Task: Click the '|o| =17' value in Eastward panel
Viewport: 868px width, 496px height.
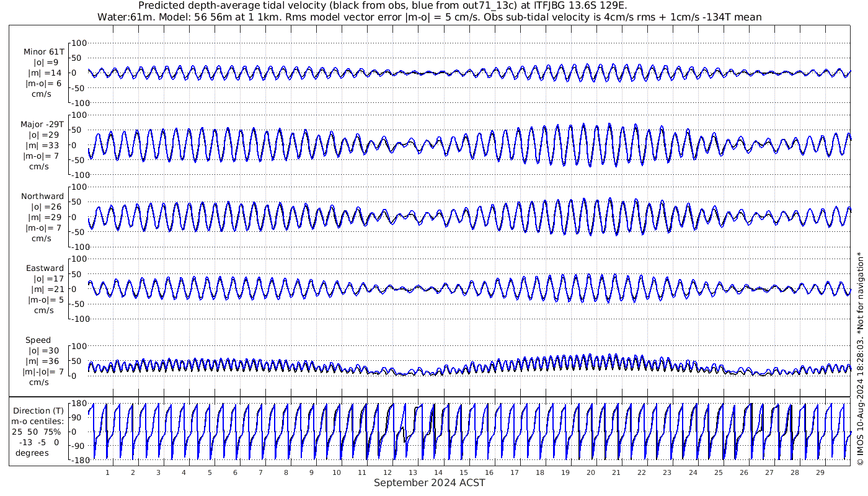Action: click(46, 278)
